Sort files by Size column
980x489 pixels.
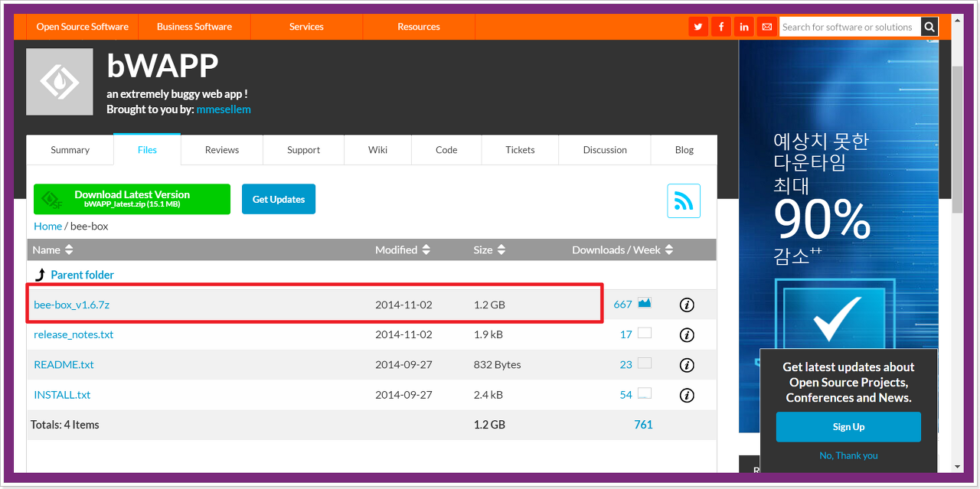point(490,249)
